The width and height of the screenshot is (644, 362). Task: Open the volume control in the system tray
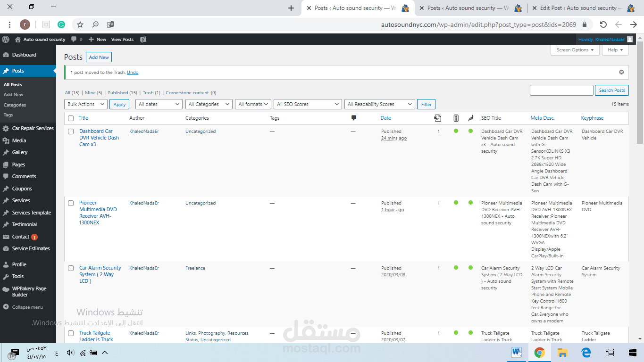point(70,353)
